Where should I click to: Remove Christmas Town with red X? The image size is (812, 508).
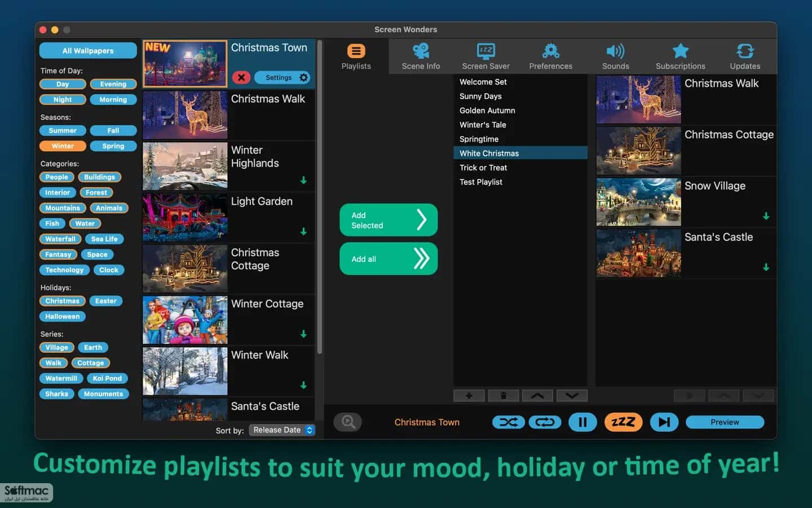tap(241, 77)
